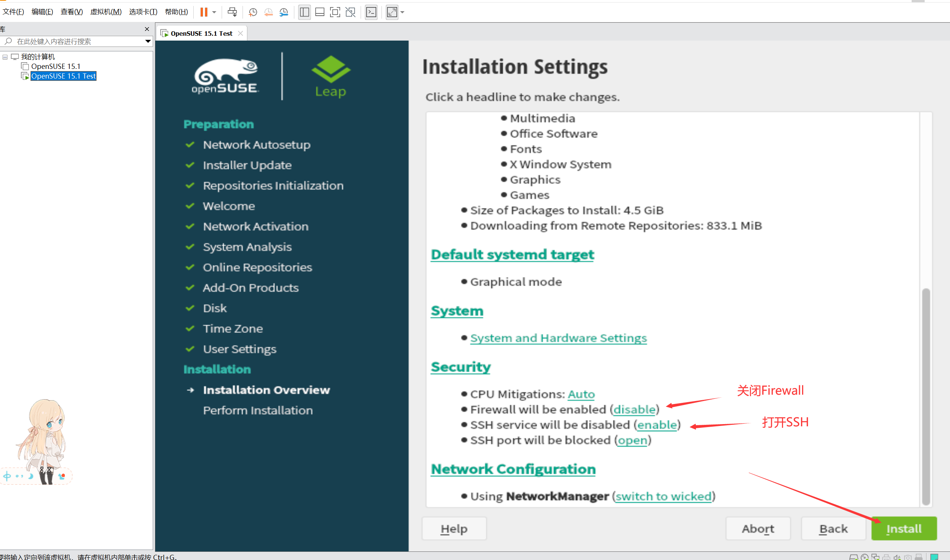950x560 pixels.
Task: Open the power options dropdown beside pause
Action: click(214, 12)
